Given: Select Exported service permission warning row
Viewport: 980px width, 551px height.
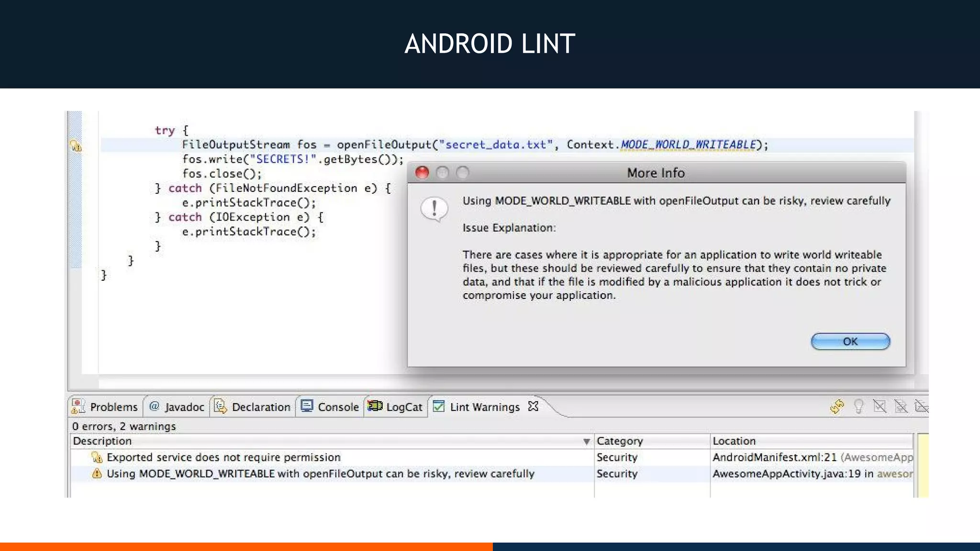Looking at the screenshot, I should [x=223, y=458].
